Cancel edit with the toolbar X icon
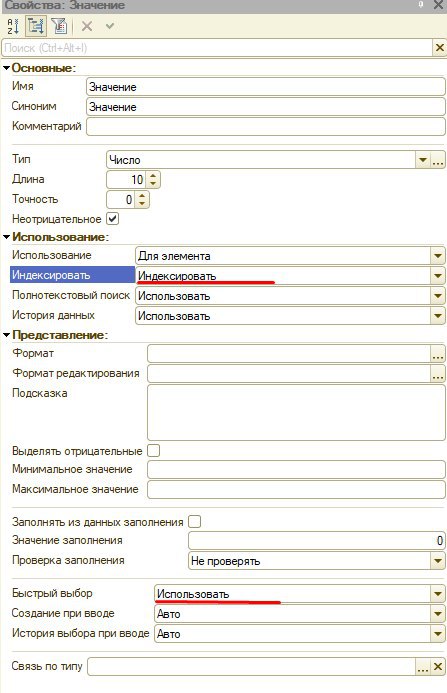This screenshot has height=693, width=447. click(x=87, y=26)
